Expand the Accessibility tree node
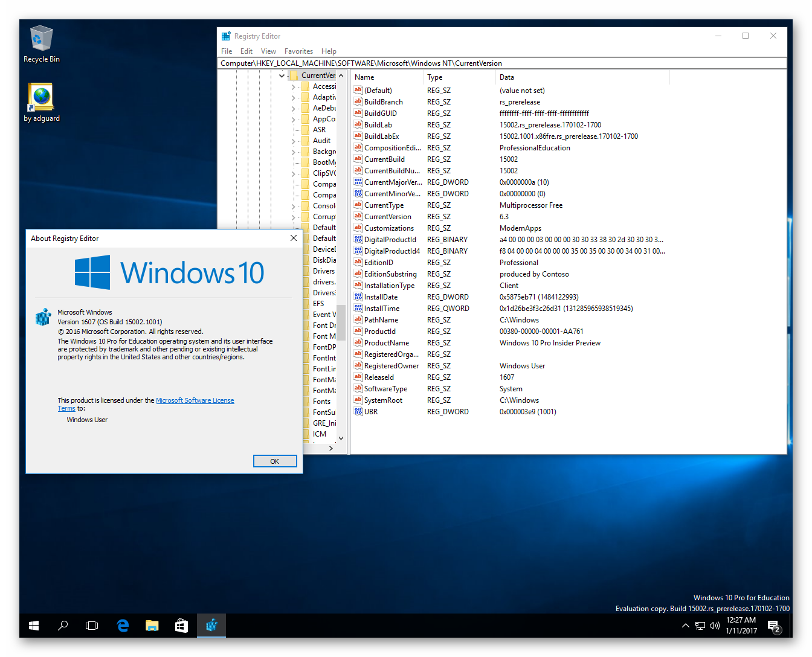The height and width of the screenshot is (657, 812). pos(294,87)
